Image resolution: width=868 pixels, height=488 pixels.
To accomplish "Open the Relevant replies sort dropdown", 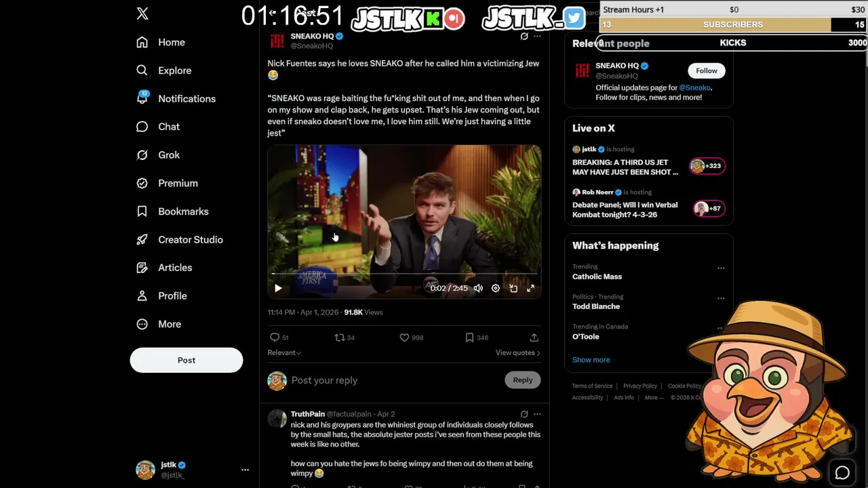I will point(284,352).
